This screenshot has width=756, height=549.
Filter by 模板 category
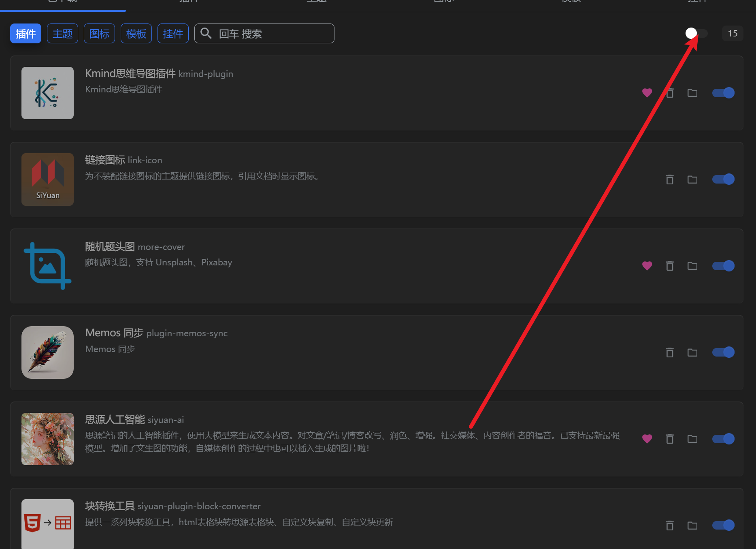(136, 33)
